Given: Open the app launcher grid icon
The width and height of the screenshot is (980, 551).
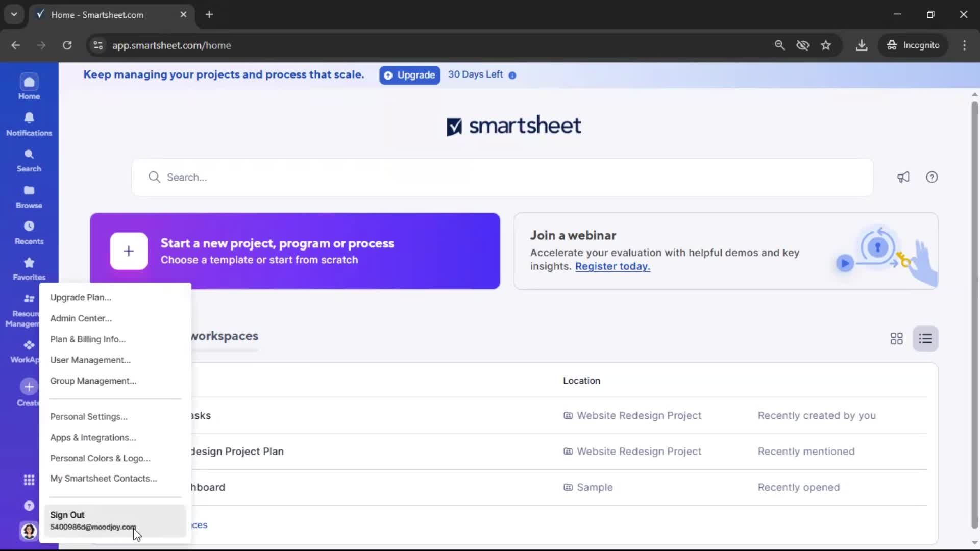Looking at the screenshot, I should (x=29, y=480).
